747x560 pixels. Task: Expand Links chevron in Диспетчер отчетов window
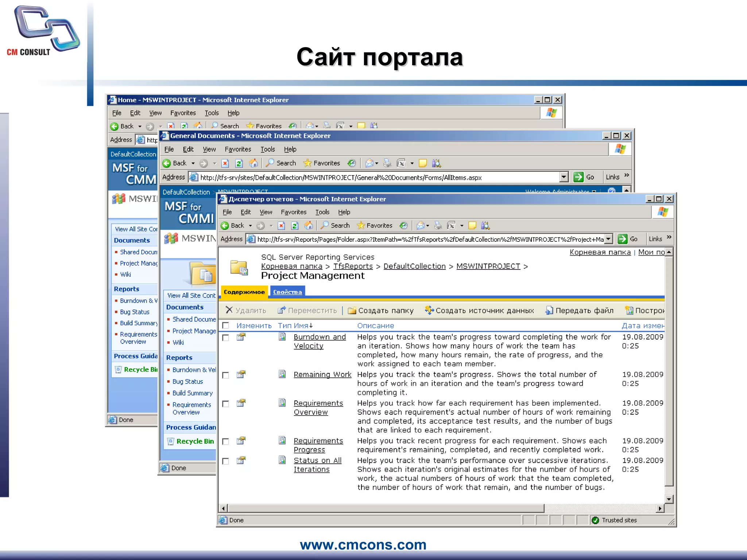669,237
